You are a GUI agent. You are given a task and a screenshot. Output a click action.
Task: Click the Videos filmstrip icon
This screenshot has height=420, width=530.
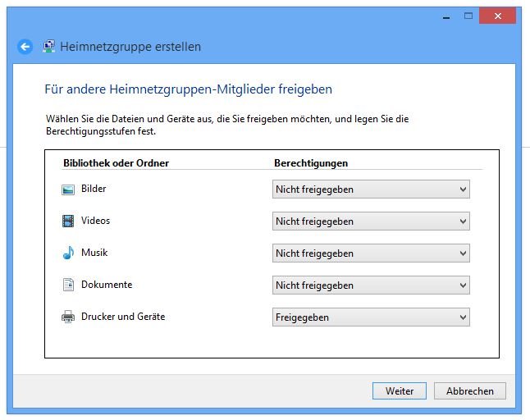coord(68,221)
